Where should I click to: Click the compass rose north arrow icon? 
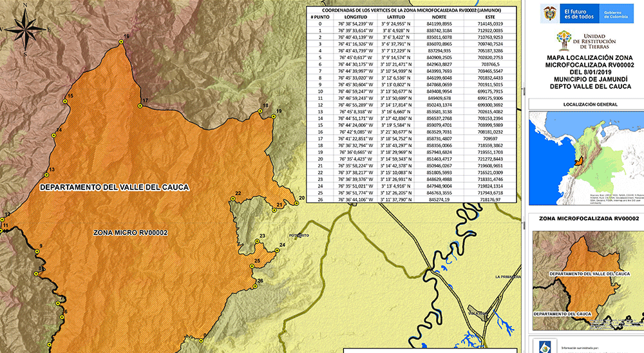25,26
